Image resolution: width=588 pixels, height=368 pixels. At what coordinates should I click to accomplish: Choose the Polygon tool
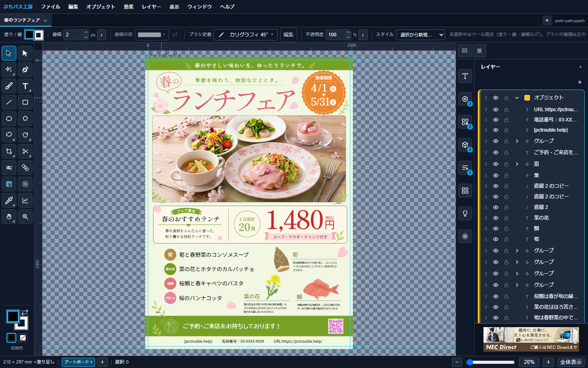pyautogui.click(x=25, y=119)
